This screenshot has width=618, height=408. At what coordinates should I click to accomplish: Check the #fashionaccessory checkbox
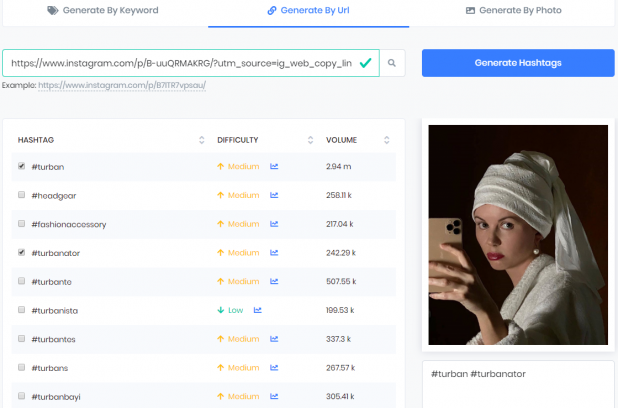point(22,224)
